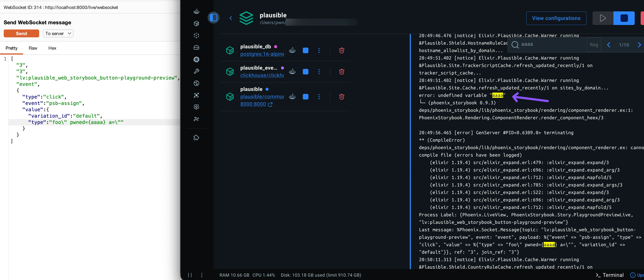The image size is (644, 280).
Task: Open Kubernetes helm-wheel icon in sidebar
Action: (x=197, y=59)
